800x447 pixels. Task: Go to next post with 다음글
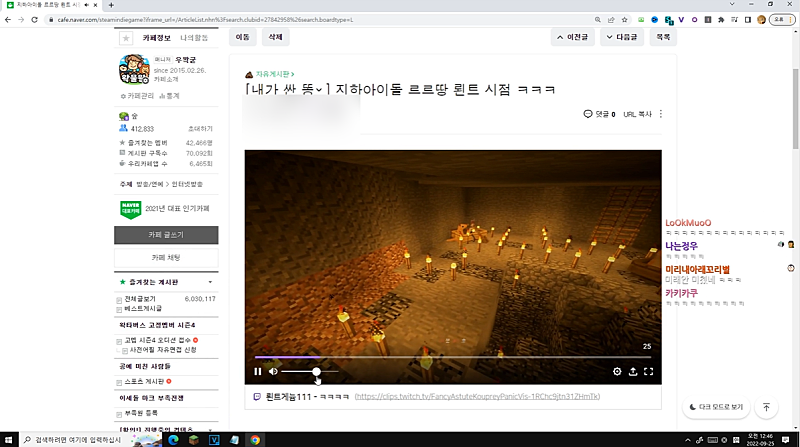pyautogui.click(x=621, y=37)
